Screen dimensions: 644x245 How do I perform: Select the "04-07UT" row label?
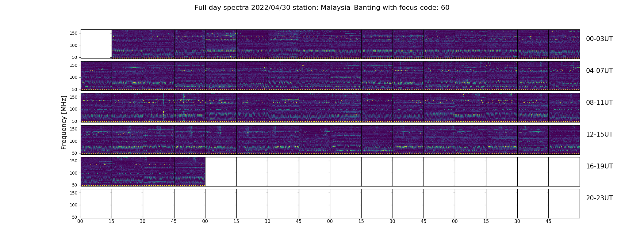(x=599, y=71)
